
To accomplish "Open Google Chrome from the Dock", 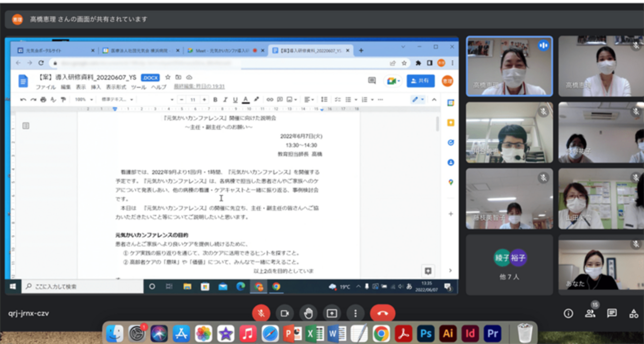I will [x=381, y=334].
